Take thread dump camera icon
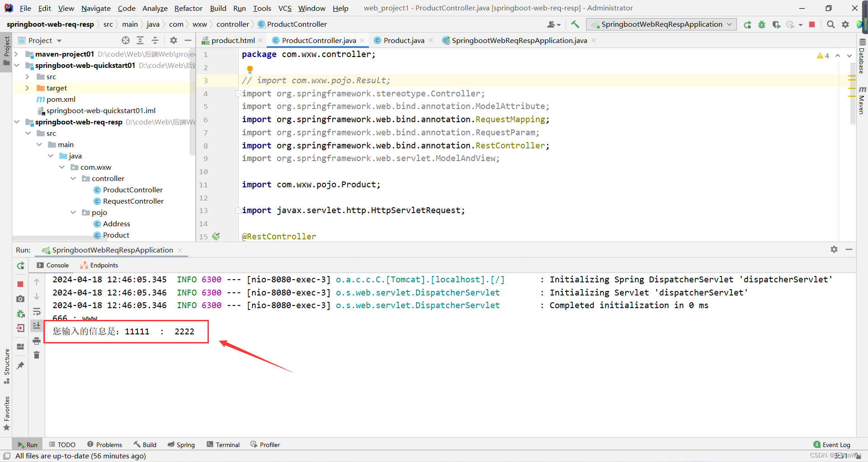 pyautogui.click(x=20, y=299)
